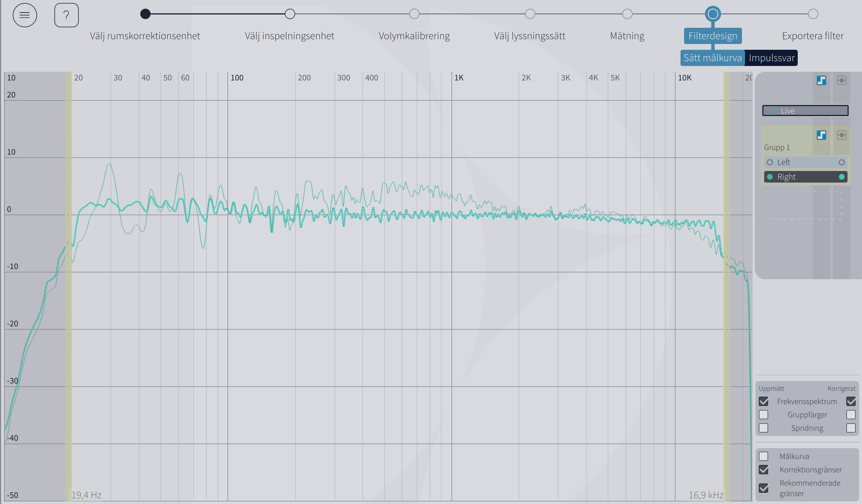Screen dimensions: 862x504
Task: Toggle measured Frekvensspektrum checkbox under Uppmätt
Action: coord(764,401)
